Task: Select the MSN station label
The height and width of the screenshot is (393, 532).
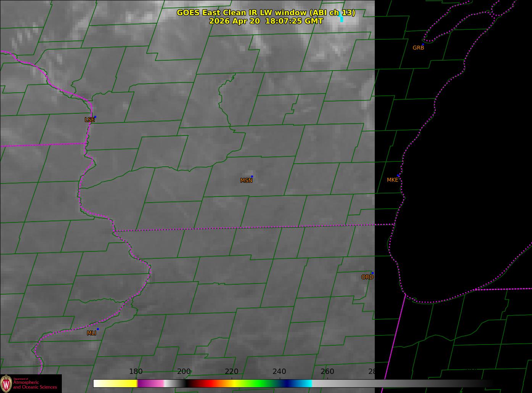Action: click(x=246, y=180)
